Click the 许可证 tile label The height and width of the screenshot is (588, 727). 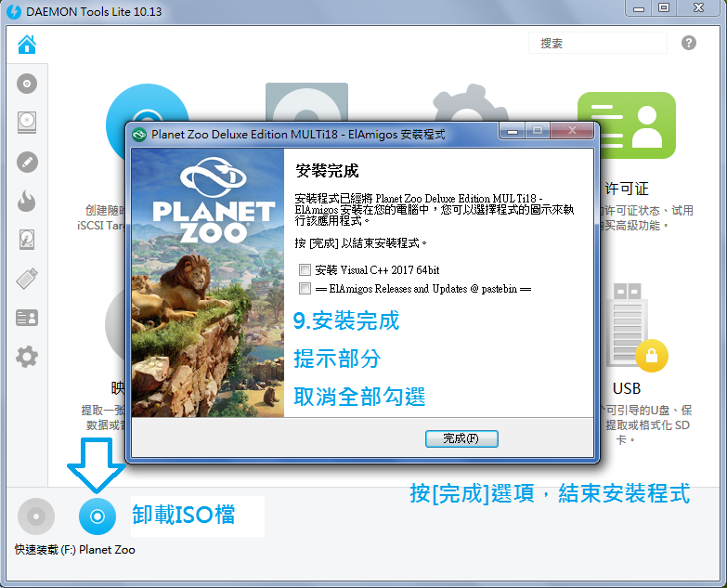pos(627,189)
